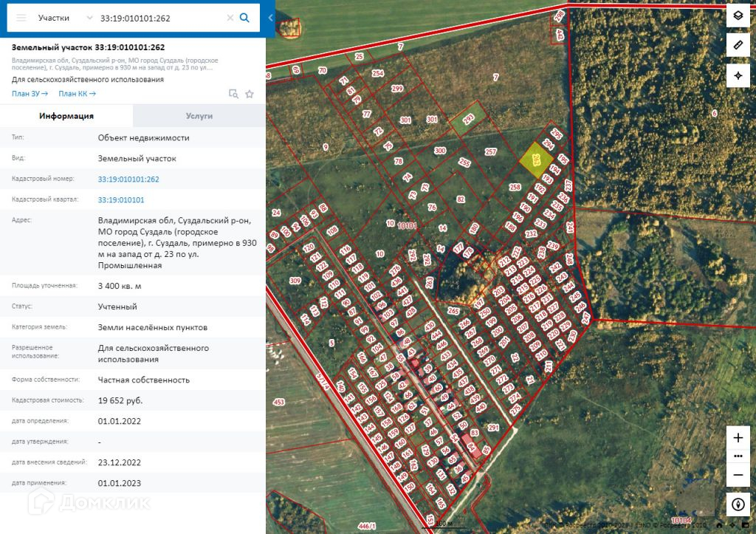
Task: Click map parcel label 265
Action: pyautogui.click(x=453, y=311)
